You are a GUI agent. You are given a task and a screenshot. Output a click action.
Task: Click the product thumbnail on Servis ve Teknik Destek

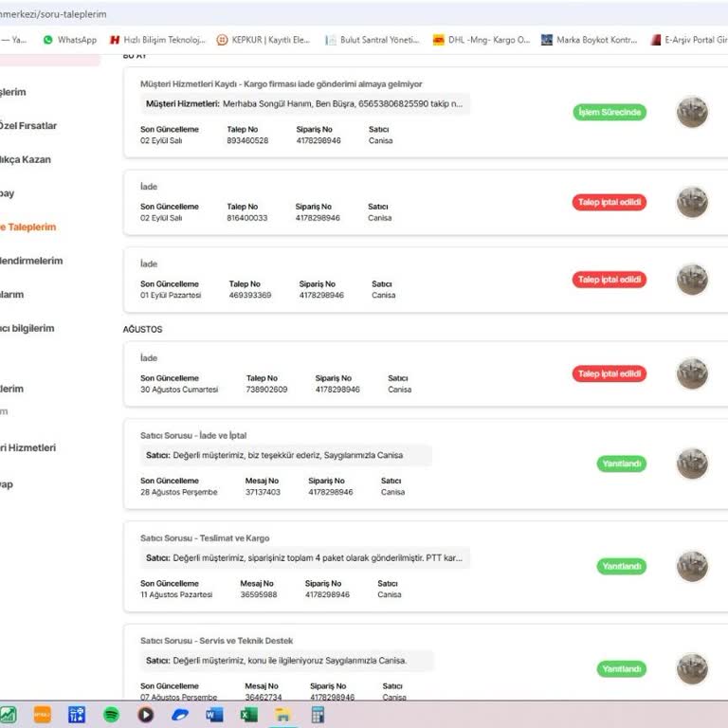tap(692, 668)
